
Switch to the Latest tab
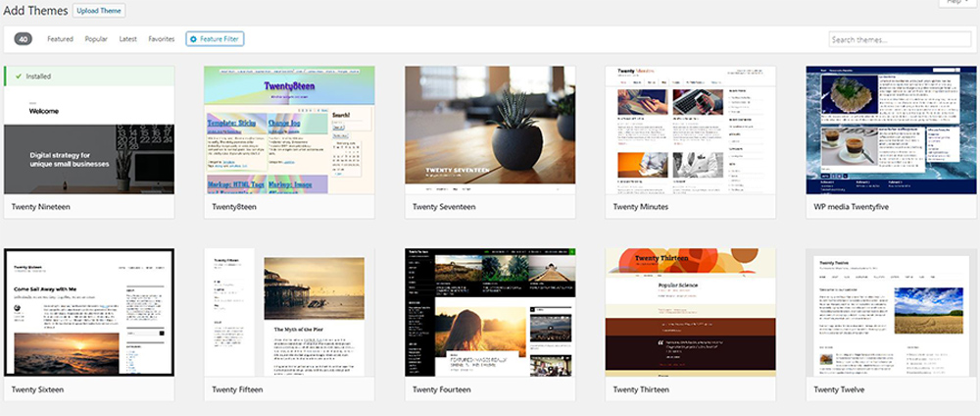[x=128, y=39]
